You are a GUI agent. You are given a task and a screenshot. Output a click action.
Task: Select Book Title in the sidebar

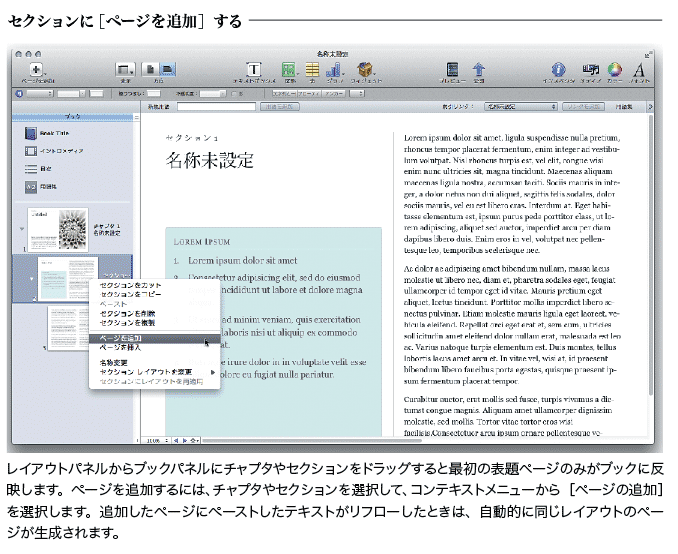(47, 133)
